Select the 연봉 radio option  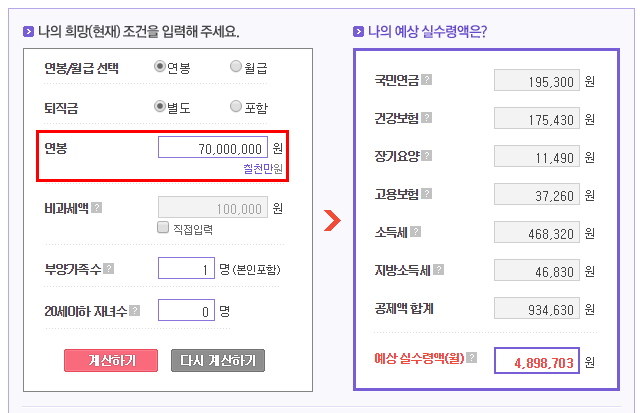(160, 66)
